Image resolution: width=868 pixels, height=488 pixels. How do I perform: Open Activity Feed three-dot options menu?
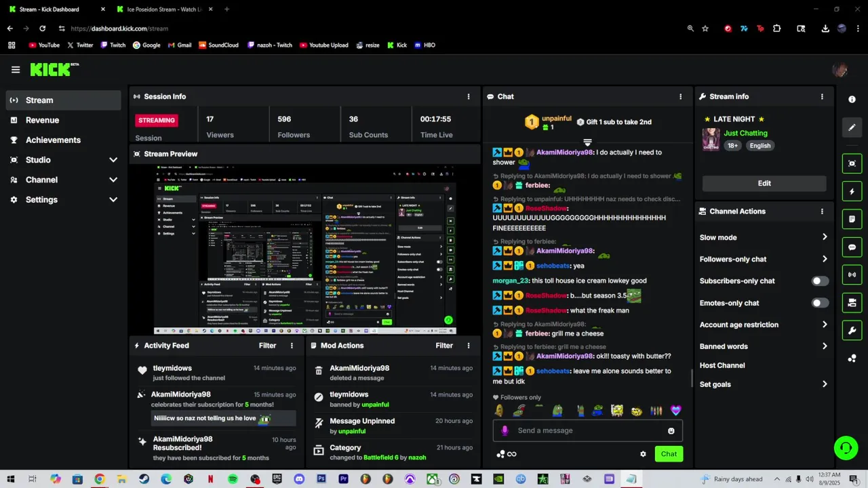click(292, 346)
